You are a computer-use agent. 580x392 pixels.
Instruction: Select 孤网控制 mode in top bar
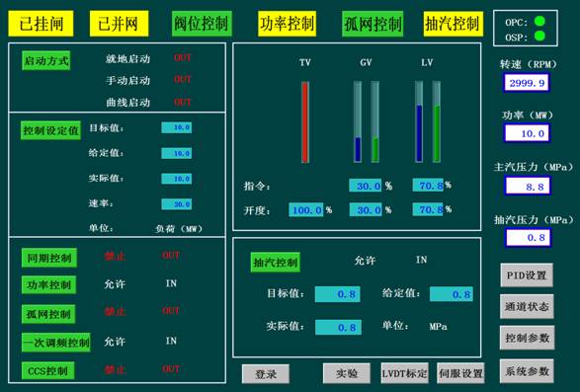[x=373, y=24]
